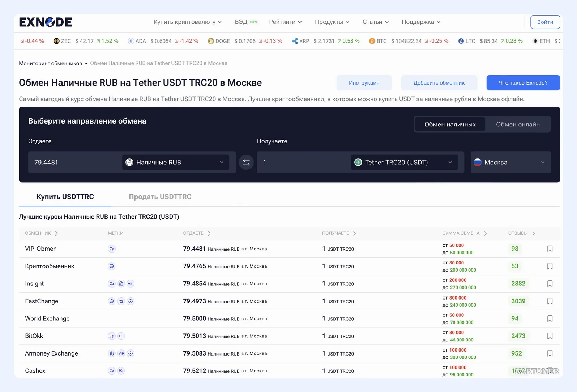The width and height of the screenshot is (577, 392).
Task: Bookmark the VIP-Obmen exchanger
Action: pos(550,249)
